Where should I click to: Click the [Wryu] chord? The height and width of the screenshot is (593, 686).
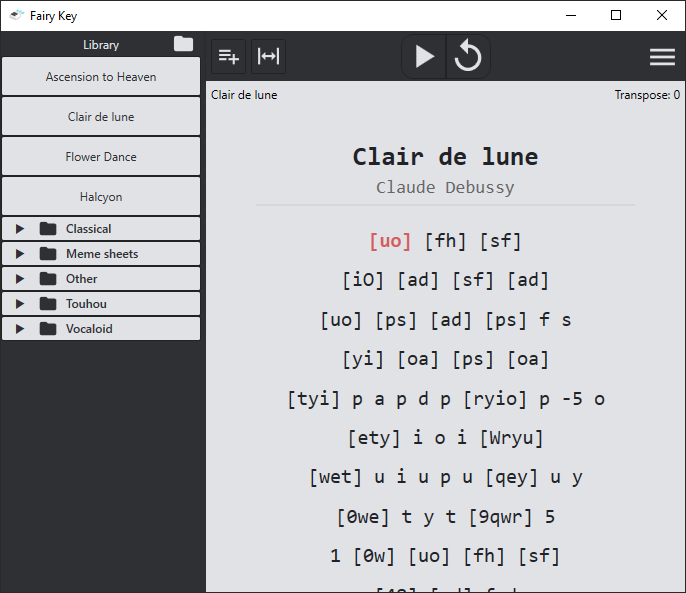pos(511,438)
